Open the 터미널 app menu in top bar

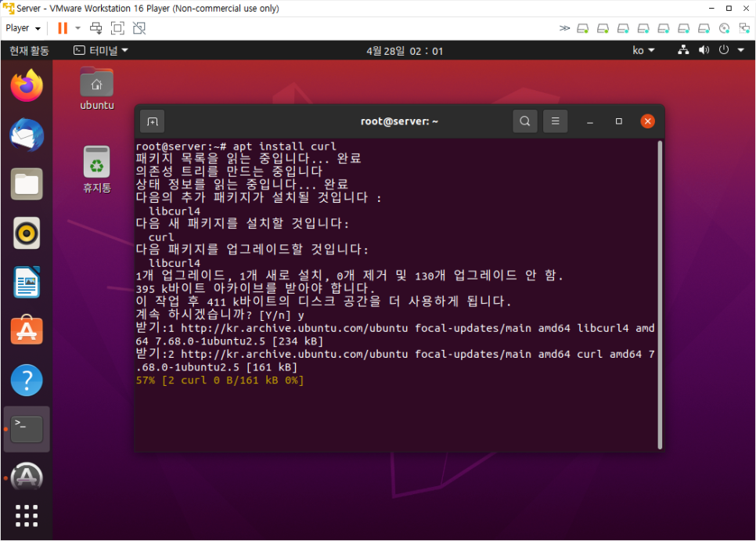pyautogui.click(x=100, y=50)
